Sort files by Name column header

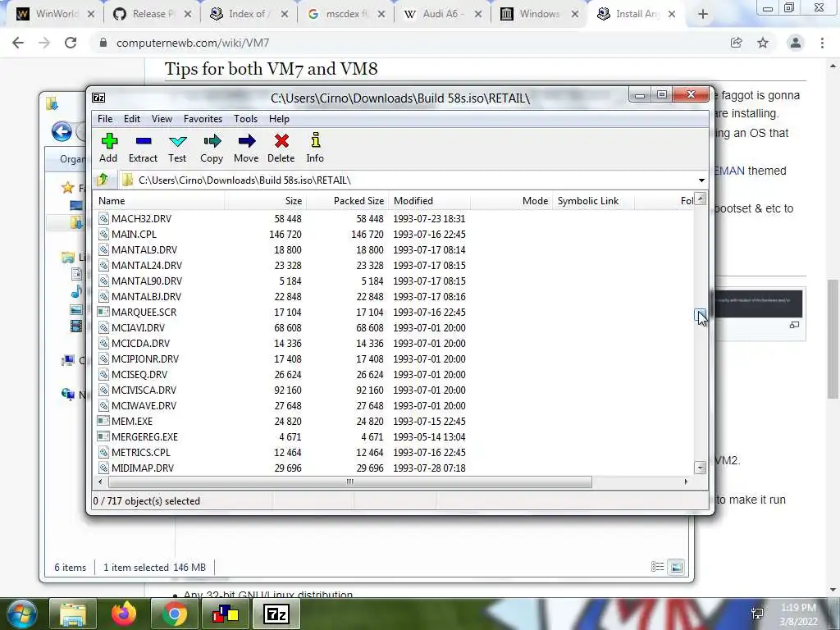click(x=159, y=201)
